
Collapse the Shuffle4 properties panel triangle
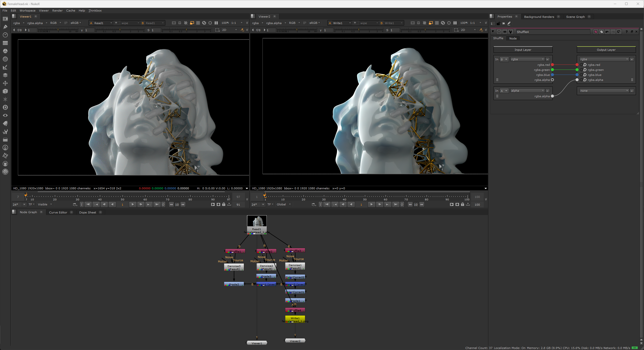493,32
